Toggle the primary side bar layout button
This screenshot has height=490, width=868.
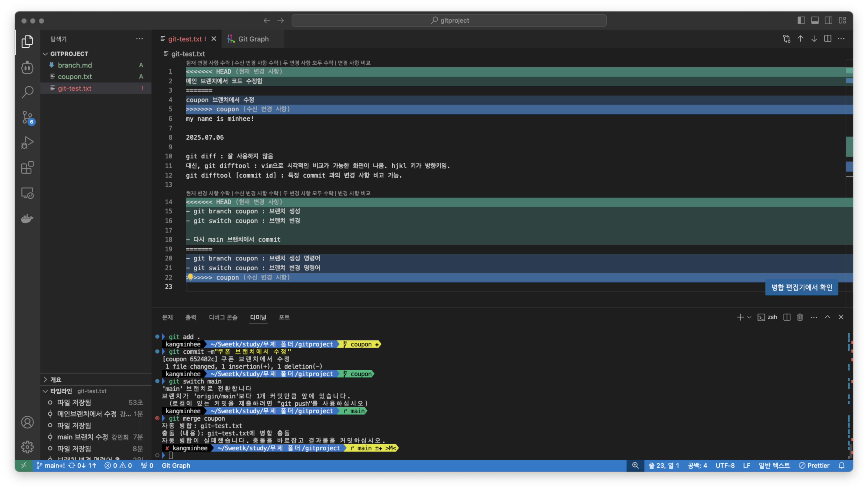pos(801,21)
